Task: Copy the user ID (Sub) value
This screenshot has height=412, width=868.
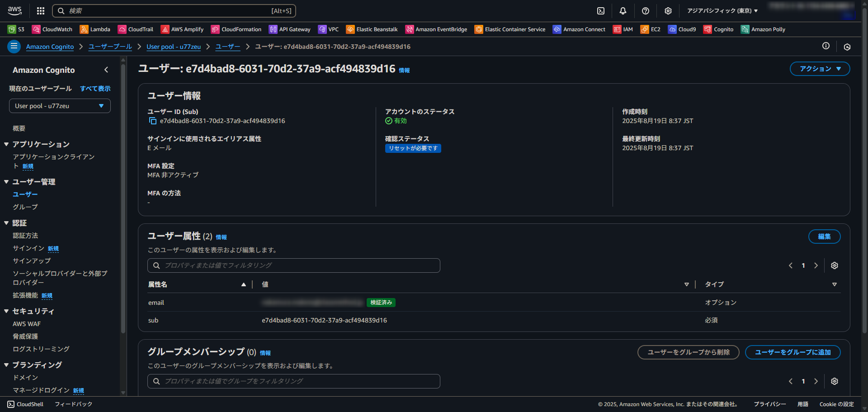Action: point(153,121)
